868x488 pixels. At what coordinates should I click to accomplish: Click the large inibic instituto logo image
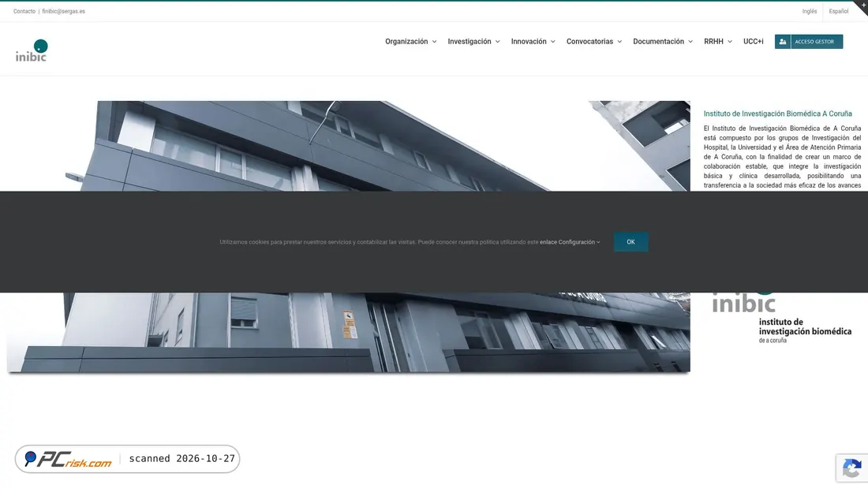(x=782, y=319)
